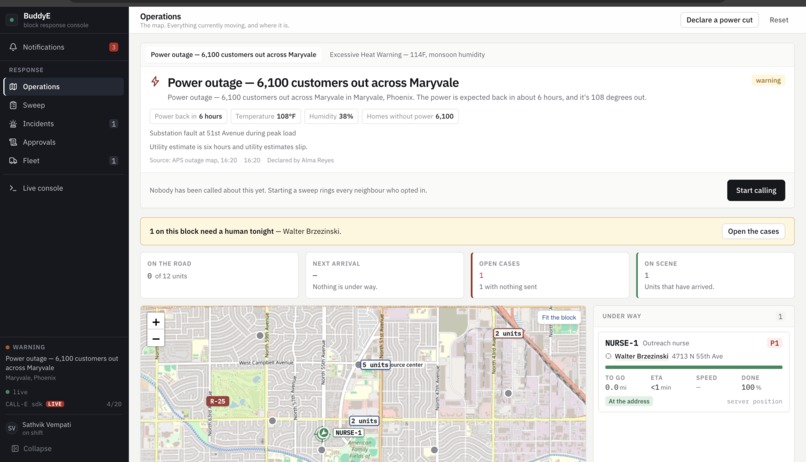Click the Fleet truck icon
Image resolution: width=806 pixels, height=462 pixels.
click(13, 160)
